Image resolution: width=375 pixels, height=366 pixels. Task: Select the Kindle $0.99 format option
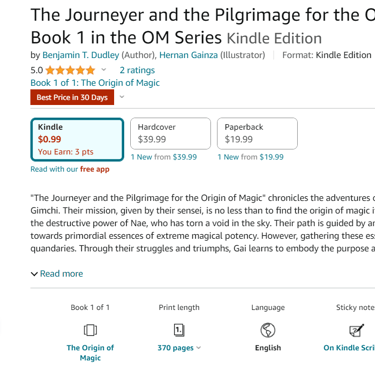tap(77, 139)
